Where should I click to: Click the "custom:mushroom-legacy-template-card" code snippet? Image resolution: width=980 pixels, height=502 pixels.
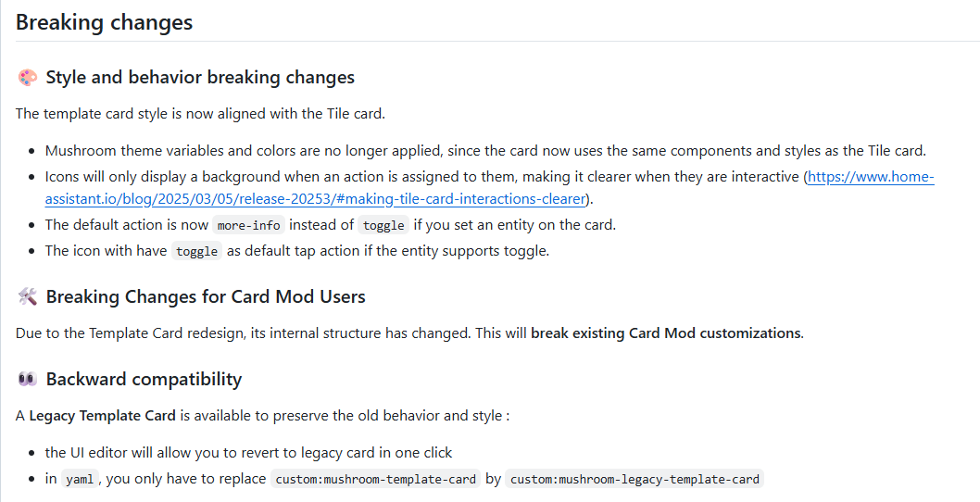(x=634, y=480)
